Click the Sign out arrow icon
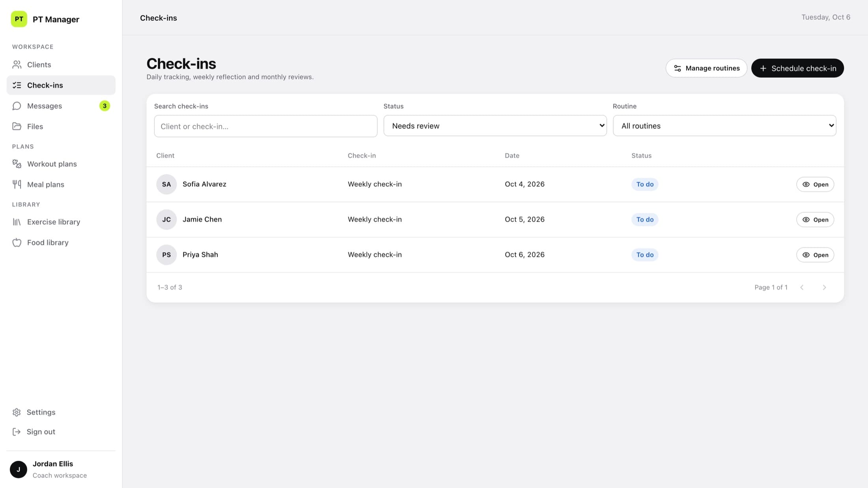This screenshot has width=868, height=488. (17, 432)
